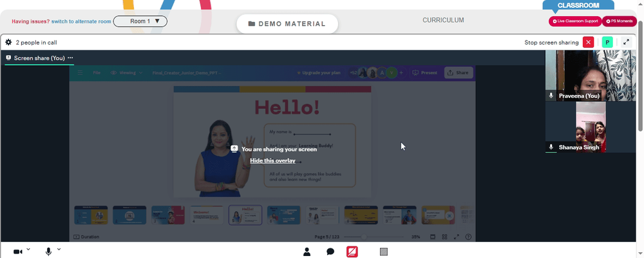
Task: Open the Viewing mode dropdown
Action: [127, 73]
